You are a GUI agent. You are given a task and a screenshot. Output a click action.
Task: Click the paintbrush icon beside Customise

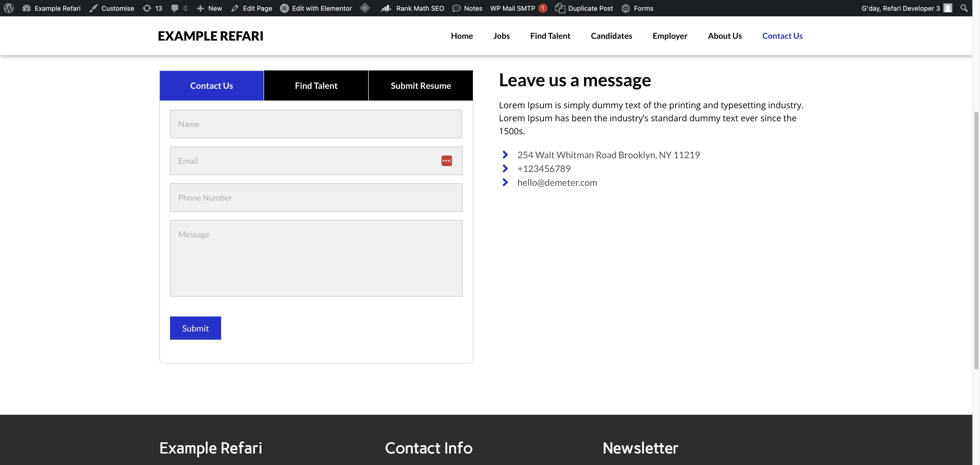coord(94,8)
